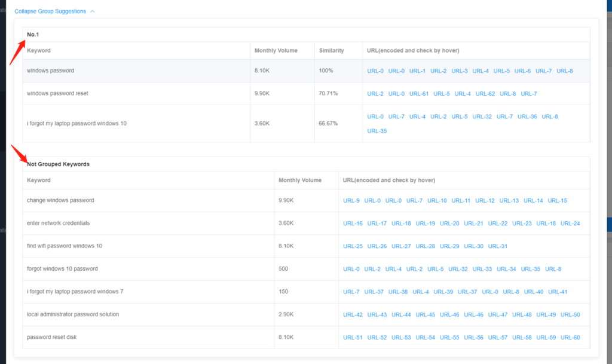This screenshot has width=612, height=364.
Task: Open URL-35 in the laptop password windows 10 row
Action: point(377,131)
